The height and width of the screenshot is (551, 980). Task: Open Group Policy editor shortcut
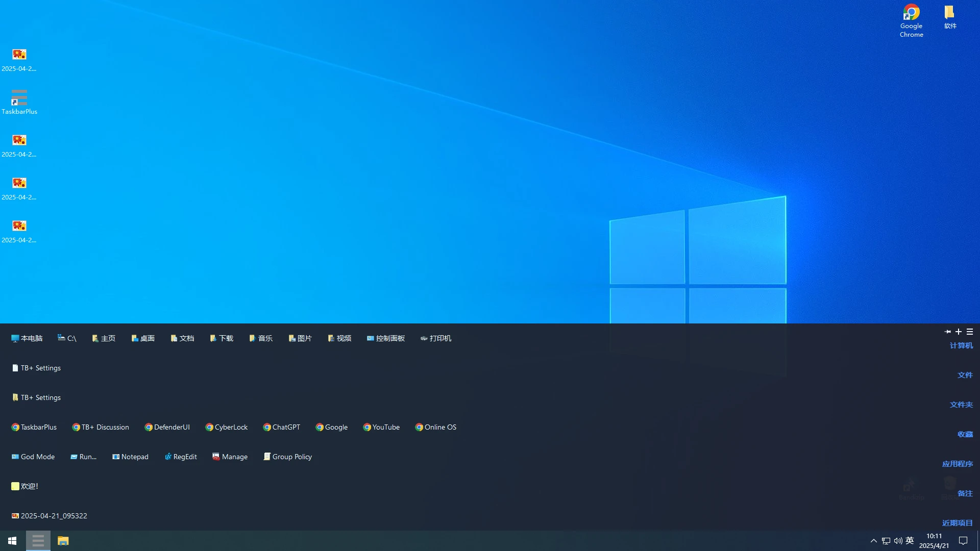coord(287,457)
